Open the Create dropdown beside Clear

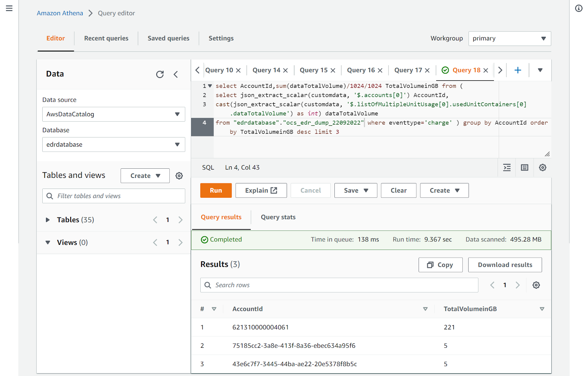pos(444,190)
